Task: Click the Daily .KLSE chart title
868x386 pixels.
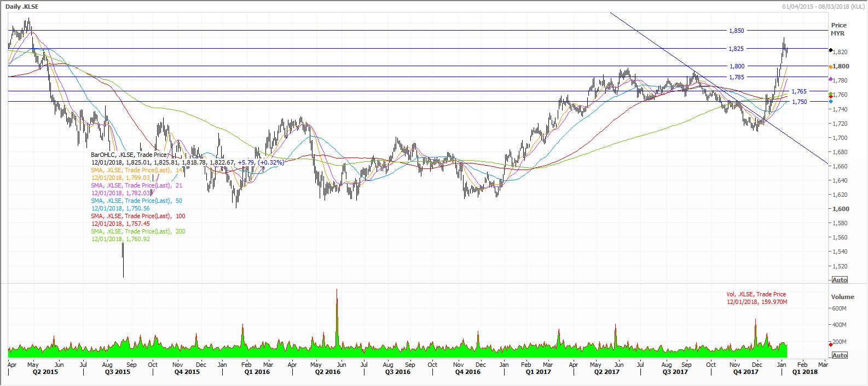Action: tap(22, 7)
